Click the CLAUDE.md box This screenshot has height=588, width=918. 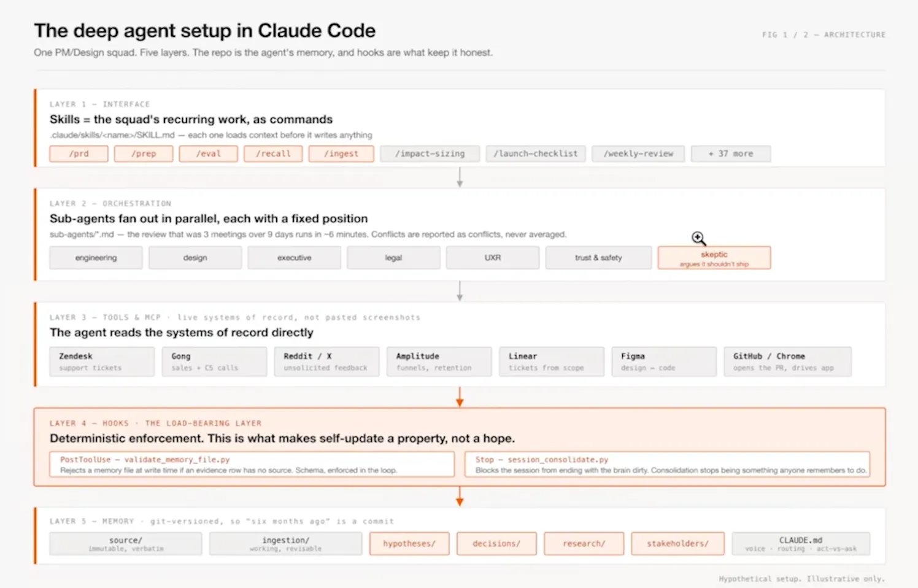click(x=801, y=544)
